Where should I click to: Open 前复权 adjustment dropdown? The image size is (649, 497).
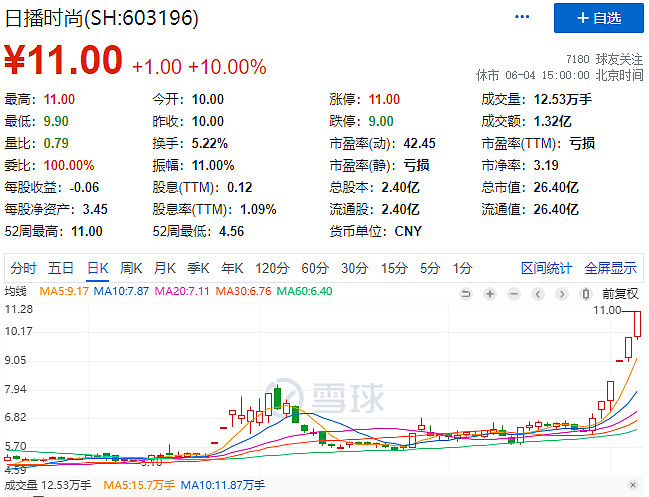pos(620,294)
